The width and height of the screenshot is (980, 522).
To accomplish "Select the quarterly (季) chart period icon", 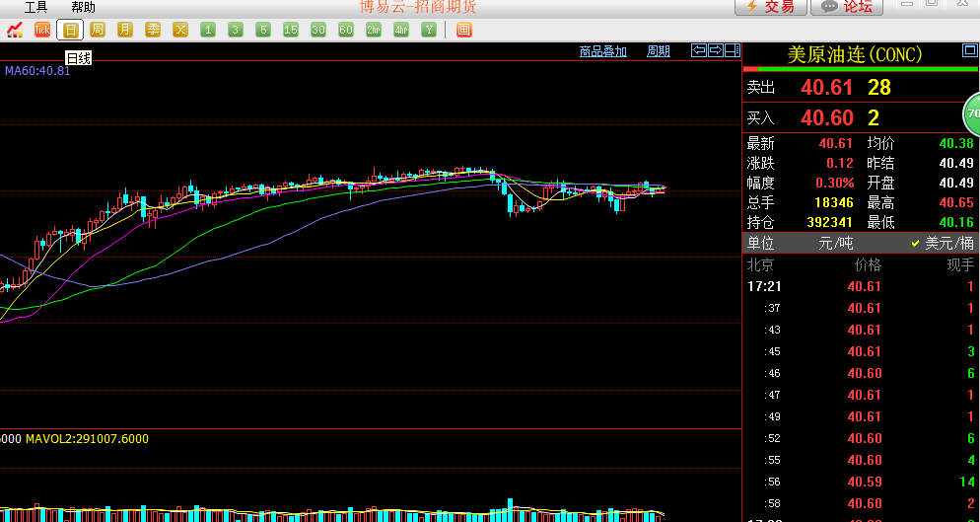I will tap(153, 30).
